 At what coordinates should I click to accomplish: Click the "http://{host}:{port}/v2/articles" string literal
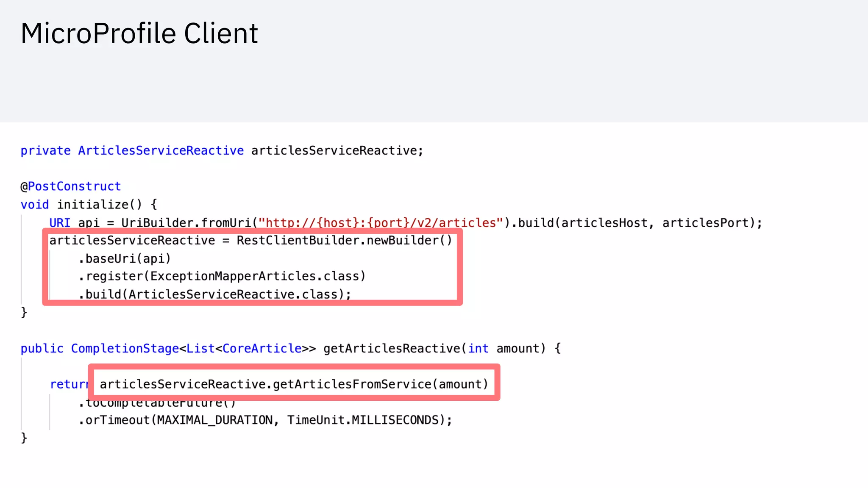380,223
